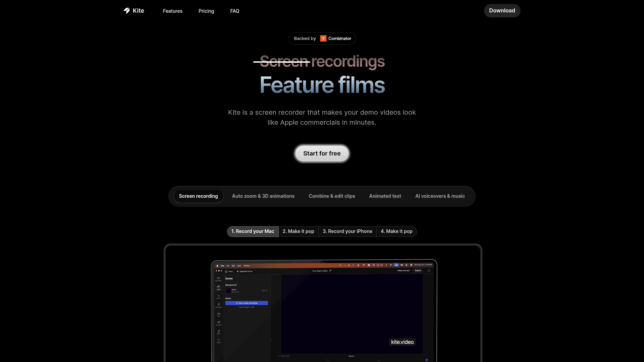Viewport: 644px width, 362px height.
Task: Click Spotlight search icon in demo menu bar
Action: click(x=353, y=265)
